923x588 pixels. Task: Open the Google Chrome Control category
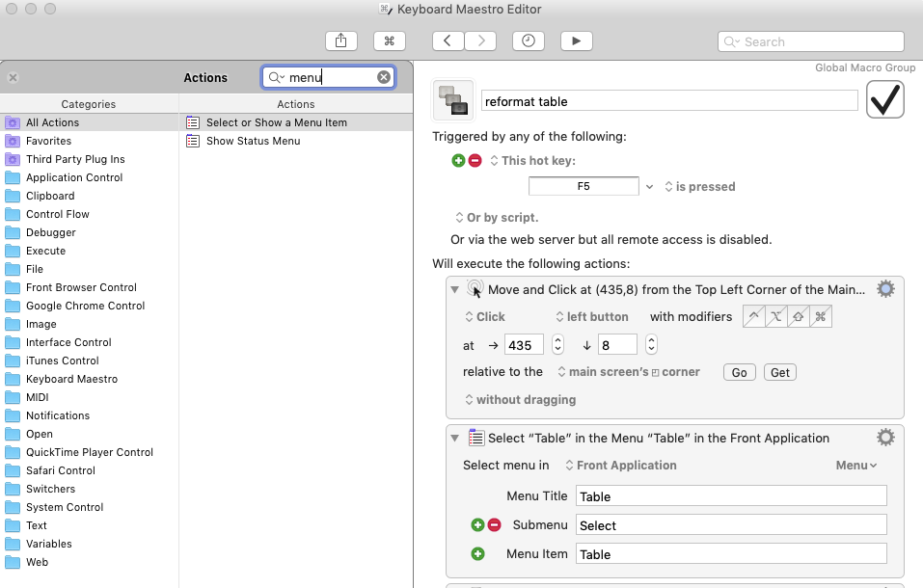point(90,306)
